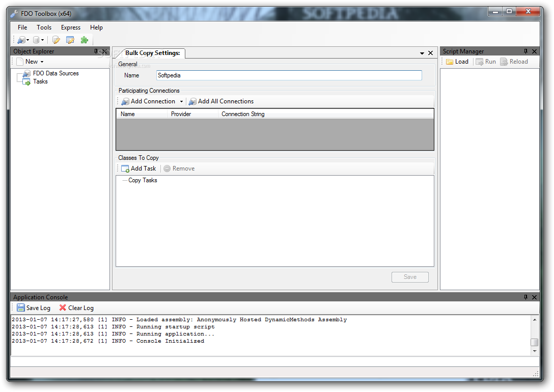Click the 'Running application...' log line

[x=113, y=334]
